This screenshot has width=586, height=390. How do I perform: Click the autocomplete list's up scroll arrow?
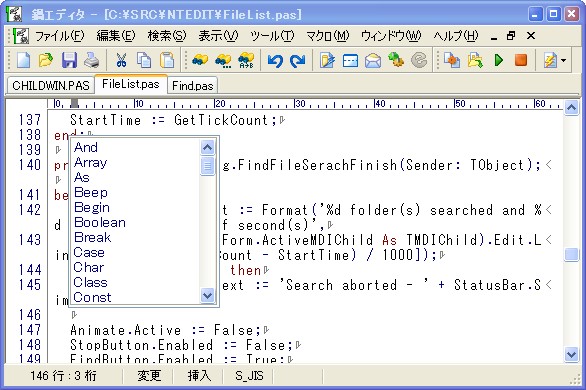coord(207,148)
